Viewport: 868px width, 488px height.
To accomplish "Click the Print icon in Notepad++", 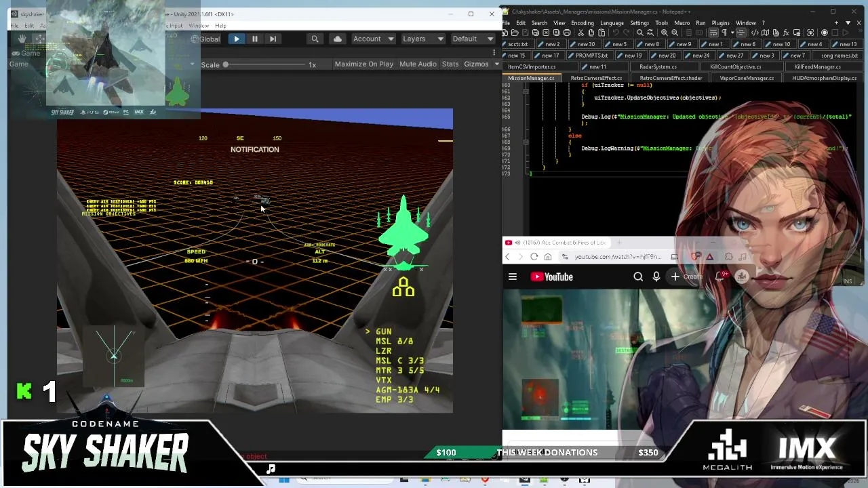I will [568, 33].
